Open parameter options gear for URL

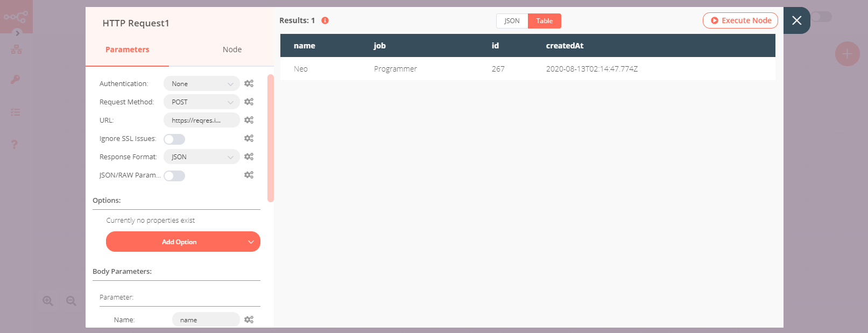coord(249,120)
